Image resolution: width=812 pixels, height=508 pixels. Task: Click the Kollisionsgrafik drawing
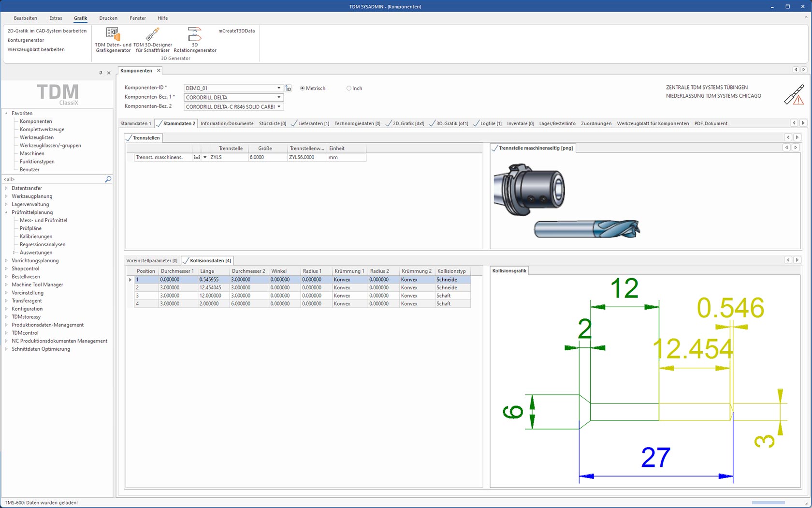[645, 381]
